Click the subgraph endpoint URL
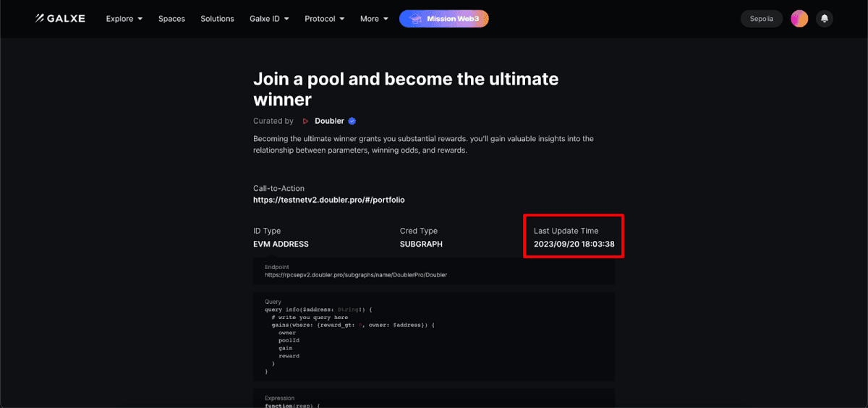Image resolution: width=868 pixels, height=408 pixels. pos(356,276)
